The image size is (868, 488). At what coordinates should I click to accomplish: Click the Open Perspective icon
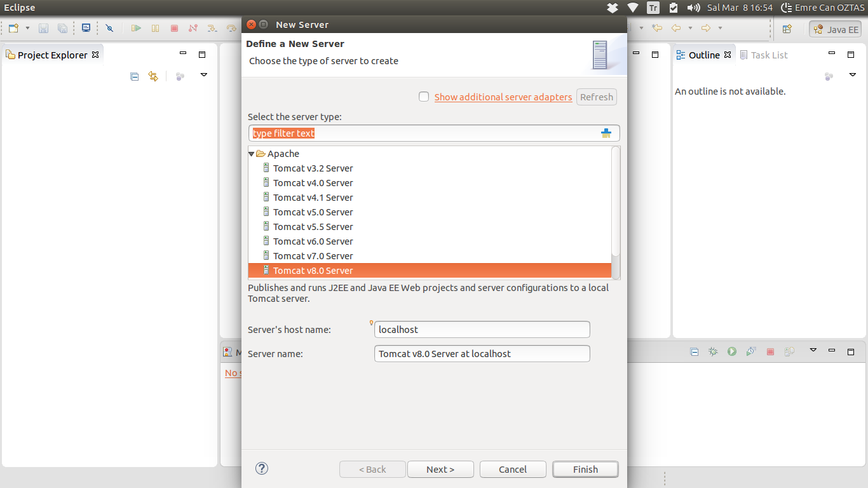pyautogui.click(x=787, y=29)
